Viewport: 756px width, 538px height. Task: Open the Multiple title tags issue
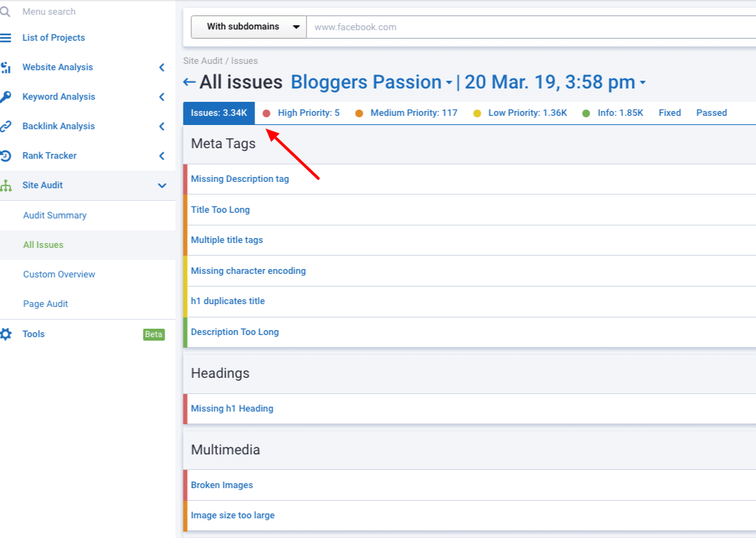(227, 240)
